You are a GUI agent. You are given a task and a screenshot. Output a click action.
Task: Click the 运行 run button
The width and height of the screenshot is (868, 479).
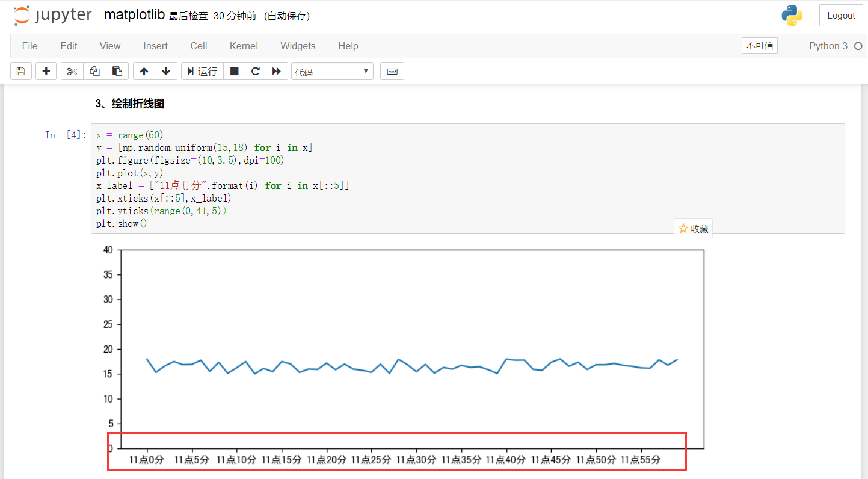[202, 70]
